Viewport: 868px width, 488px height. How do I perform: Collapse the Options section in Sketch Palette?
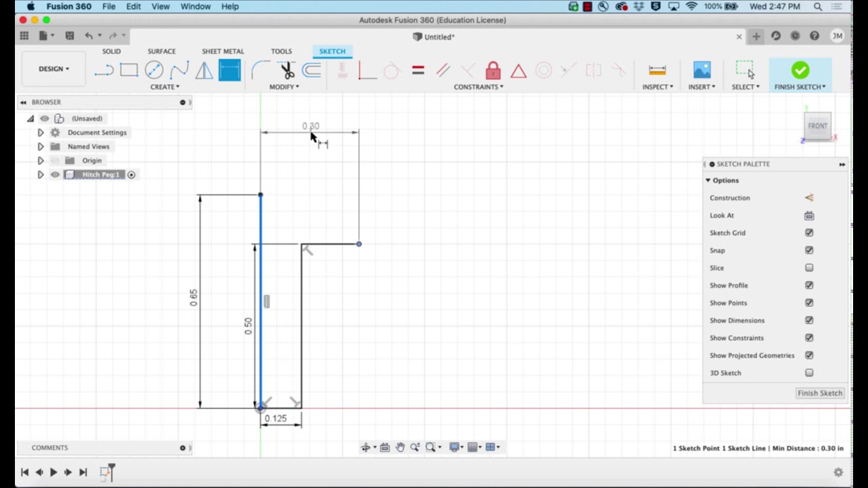click(708, 180)
